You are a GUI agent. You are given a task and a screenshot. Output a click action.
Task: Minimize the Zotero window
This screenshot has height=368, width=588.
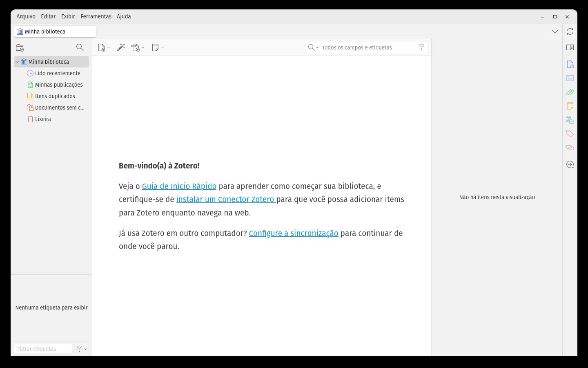543,17
